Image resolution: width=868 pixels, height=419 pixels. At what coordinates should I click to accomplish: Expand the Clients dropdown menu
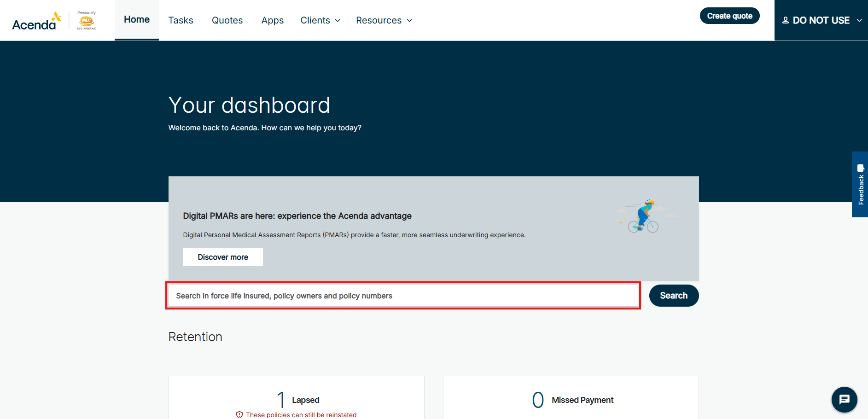click(320, 20)
